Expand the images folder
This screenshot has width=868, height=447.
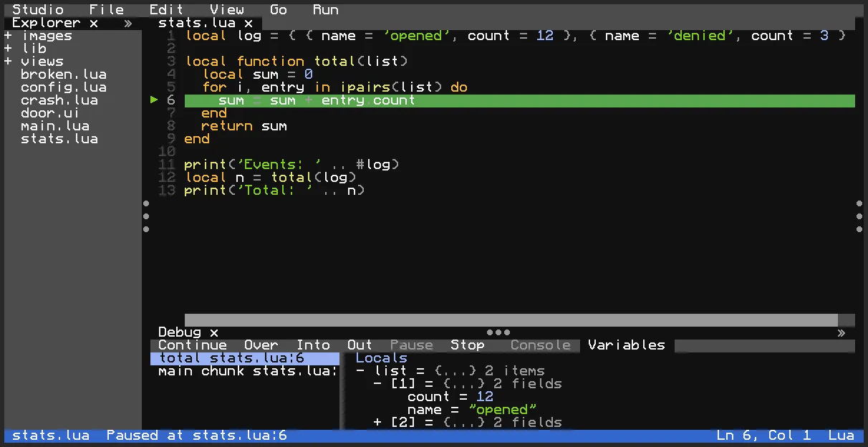(x=8, y=36)
